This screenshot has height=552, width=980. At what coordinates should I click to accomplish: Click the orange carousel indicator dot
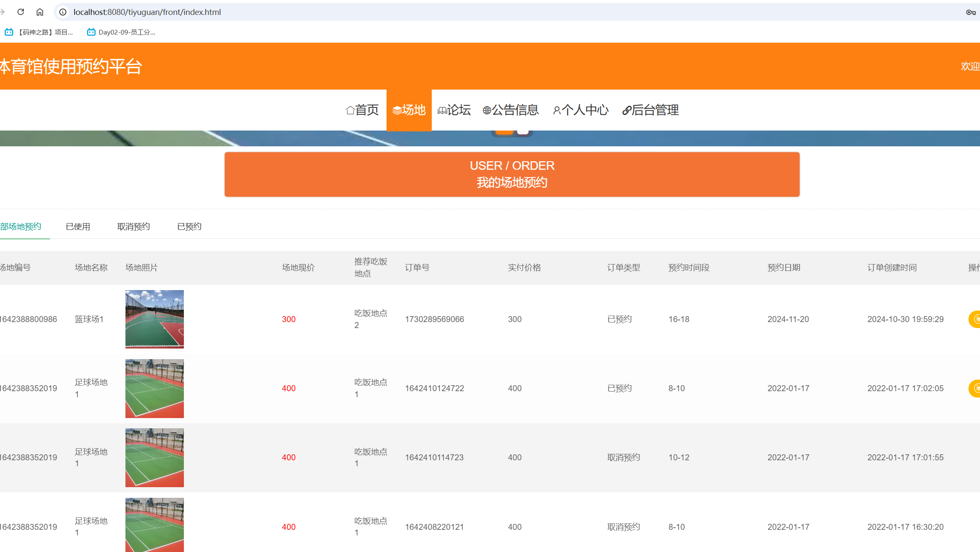click(504, 132)
